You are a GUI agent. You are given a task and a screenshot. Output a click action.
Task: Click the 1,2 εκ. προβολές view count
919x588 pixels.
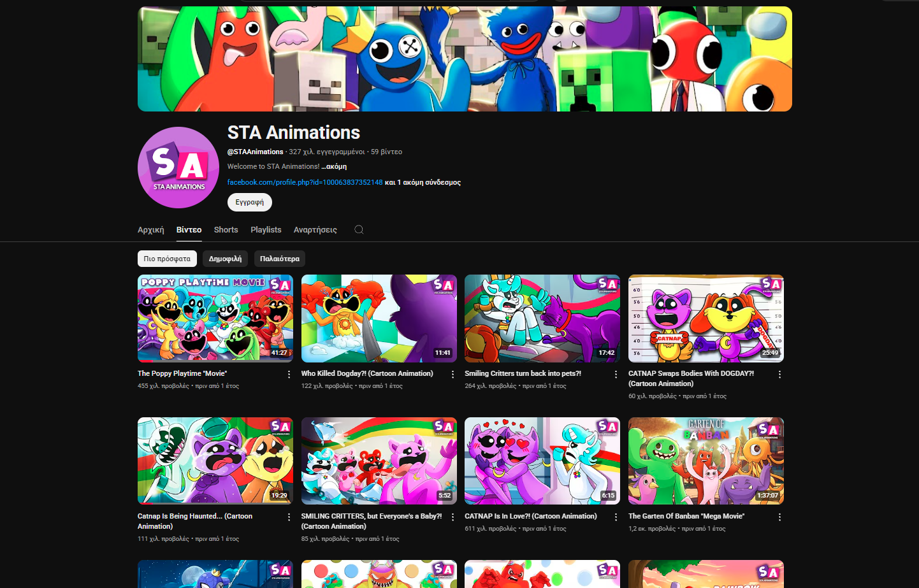click(x=652, y=529)
